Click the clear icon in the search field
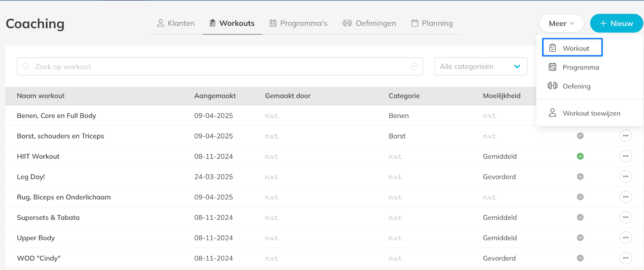 pyautogui.click(x=414, y=66)
